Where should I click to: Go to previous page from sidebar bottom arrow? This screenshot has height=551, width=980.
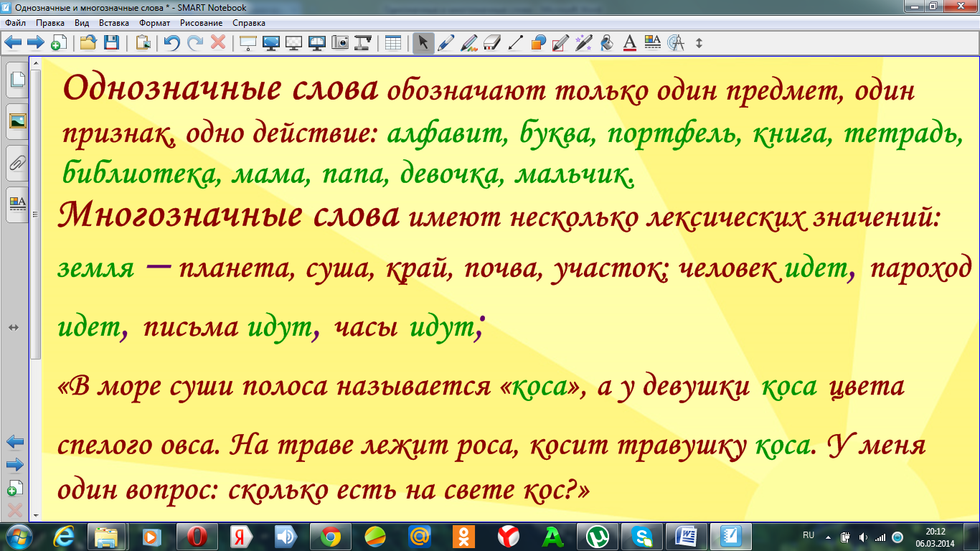tap(15, 441)
